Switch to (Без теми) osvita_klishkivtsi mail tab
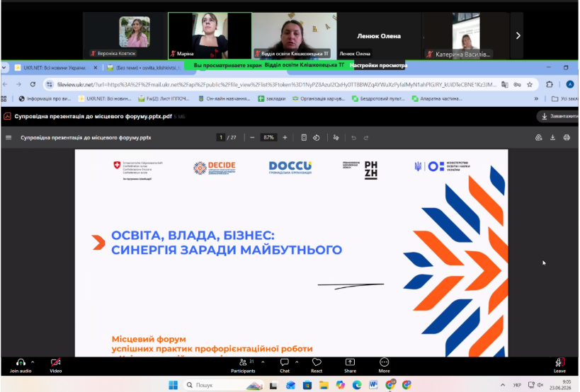 point(144,68)
